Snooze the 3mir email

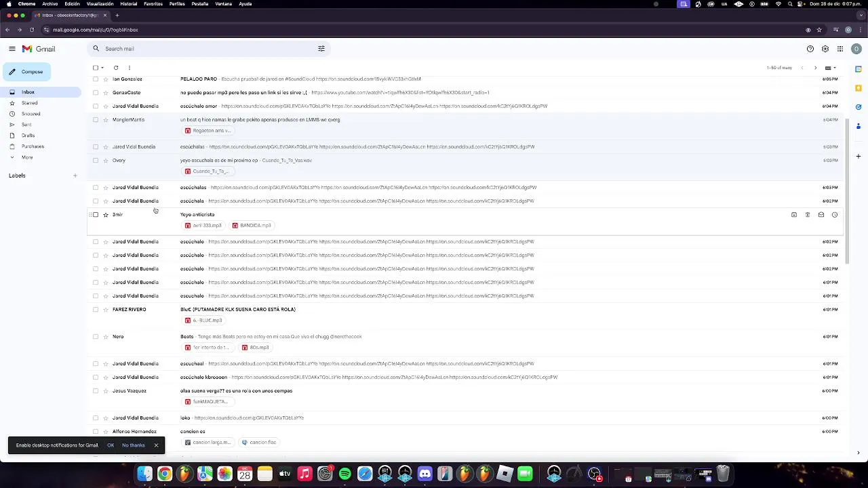[x=835, y=215]
